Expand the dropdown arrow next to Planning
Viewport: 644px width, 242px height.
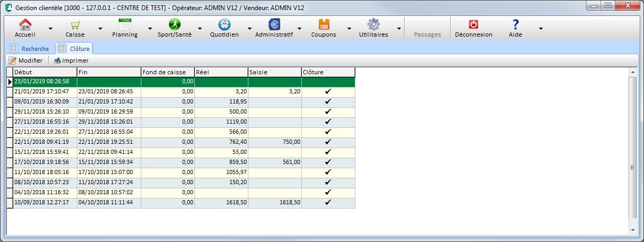pos(150,29)
